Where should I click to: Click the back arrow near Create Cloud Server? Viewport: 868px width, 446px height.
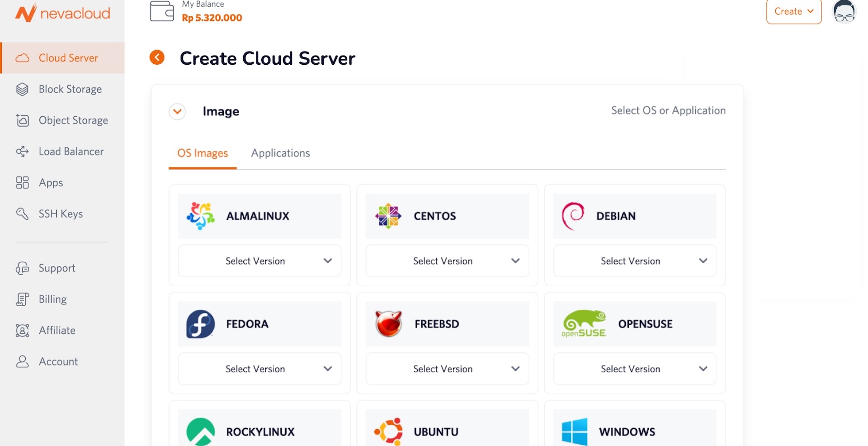(x=156, y=57)
